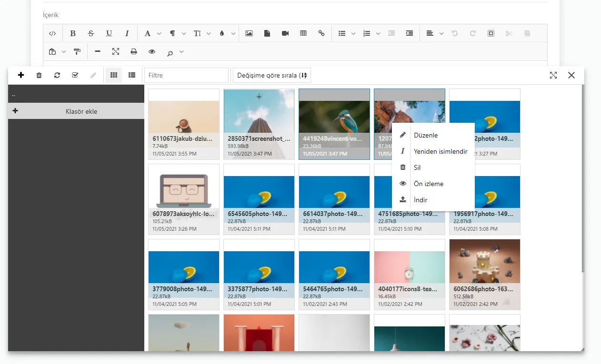Click the editor preview eye icon
The width and height of the screenshot is (601, 364).
152,51
